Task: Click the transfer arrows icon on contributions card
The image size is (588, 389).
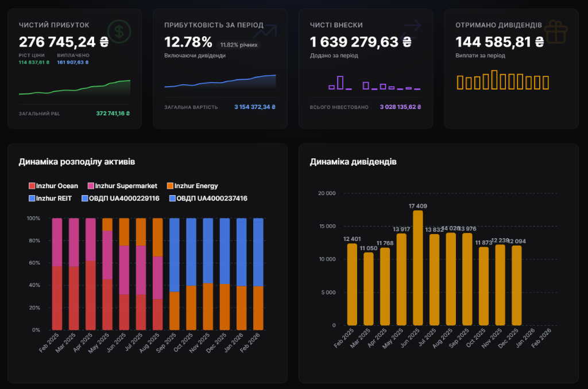Action: (x=411, y=32)
